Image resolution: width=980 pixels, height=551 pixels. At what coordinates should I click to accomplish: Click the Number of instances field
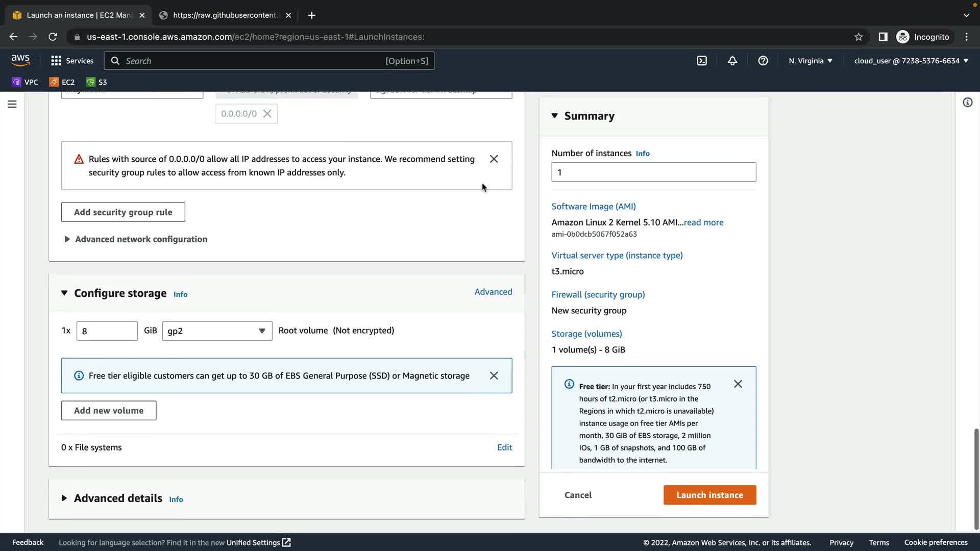pyautogui.click(x=653, y=172)
